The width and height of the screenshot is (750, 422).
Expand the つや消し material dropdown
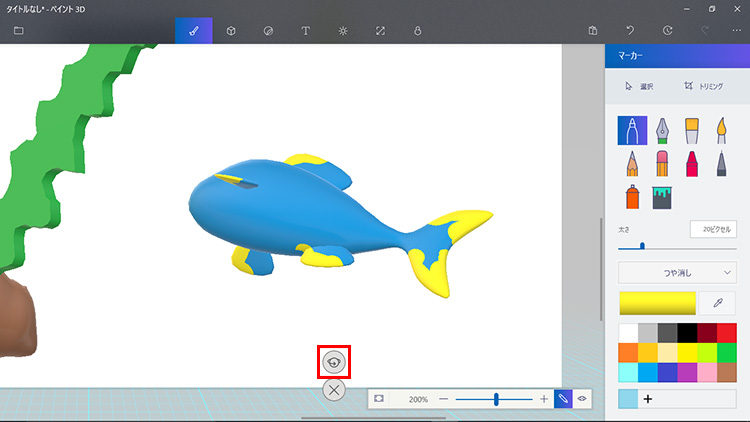pos(677,271)
